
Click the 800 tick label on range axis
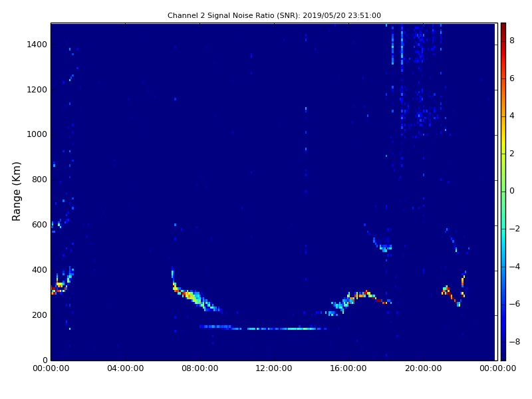(39, 180)
